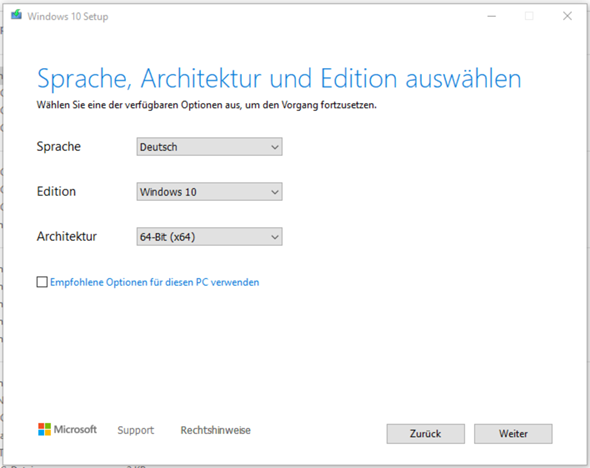Click the Weiter button
590x468 pixels.
click(x=513, y=434)
